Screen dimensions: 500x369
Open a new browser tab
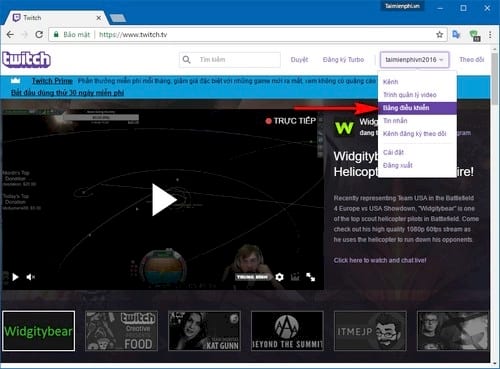(x=118, y=18)
